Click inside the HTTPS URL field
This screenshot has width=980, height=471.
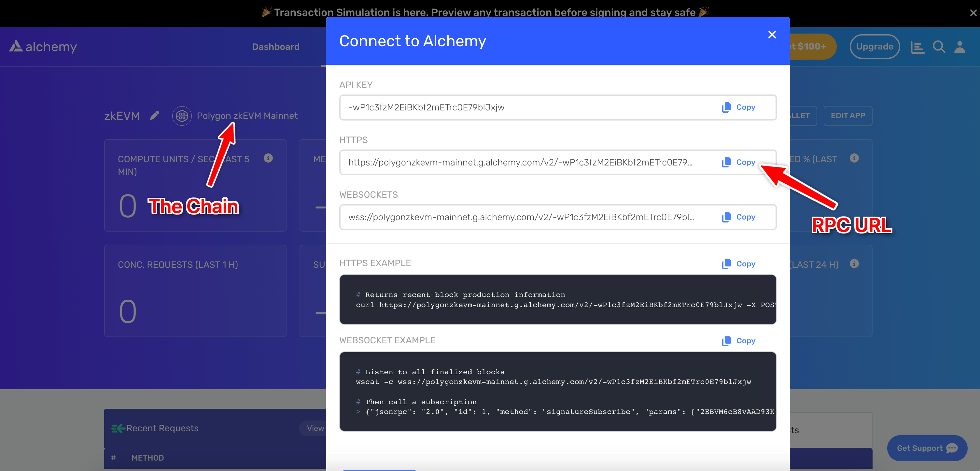(520, 163)
